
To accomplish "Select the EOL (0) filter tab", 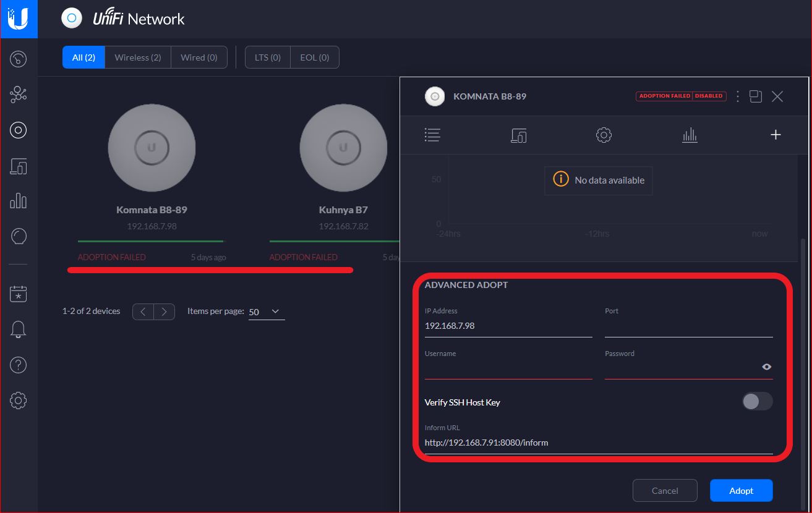I will point(315,57).
